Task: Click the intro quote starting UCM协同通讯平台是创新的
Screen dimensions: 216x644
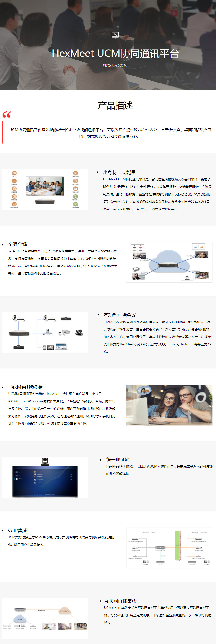Action: pyautogui.click(x=110, y=133)
